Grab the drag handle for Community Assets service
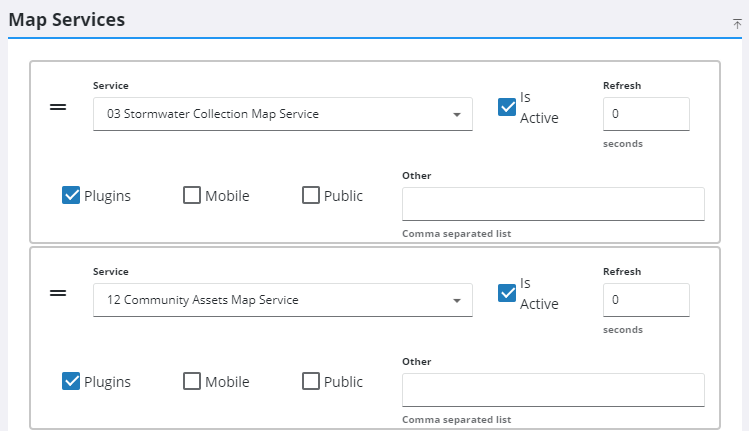749x431 pixels. coord(58,293)
